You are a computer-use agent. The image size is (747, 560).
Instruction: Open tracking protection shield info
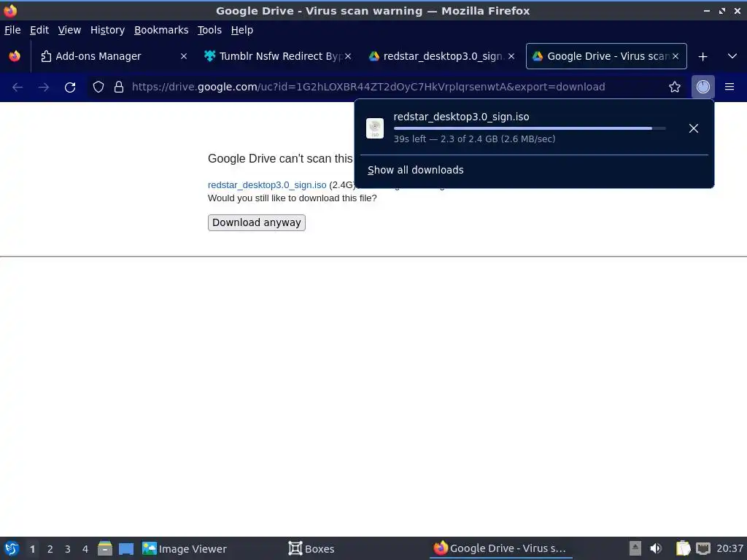(98, 87)
